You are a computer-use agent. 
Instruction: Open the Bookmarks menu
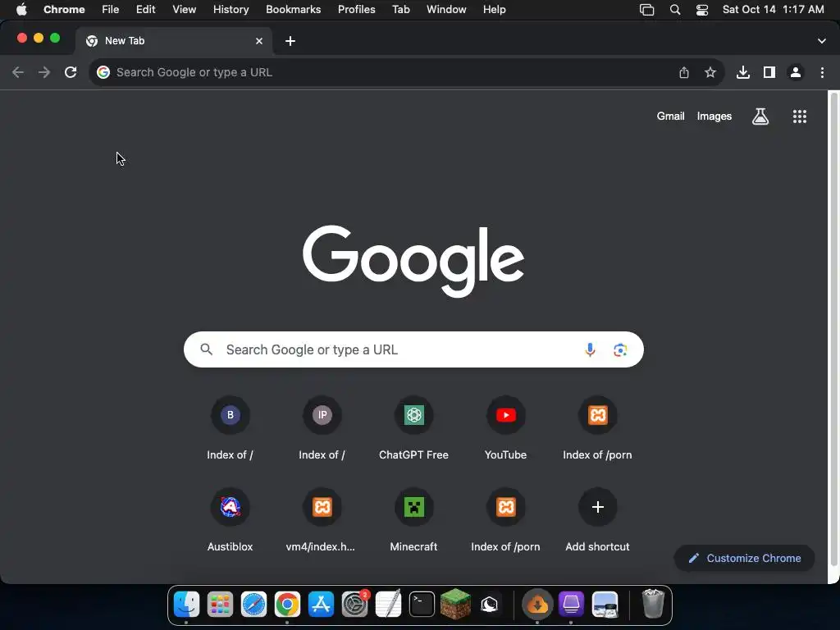(x=293, y=10)
